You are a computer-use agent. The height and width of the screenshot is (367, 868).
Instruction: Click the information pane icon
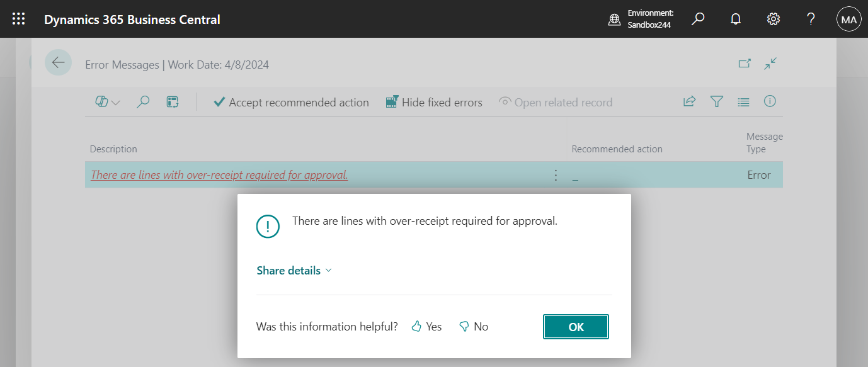click(x=770, y=101)
